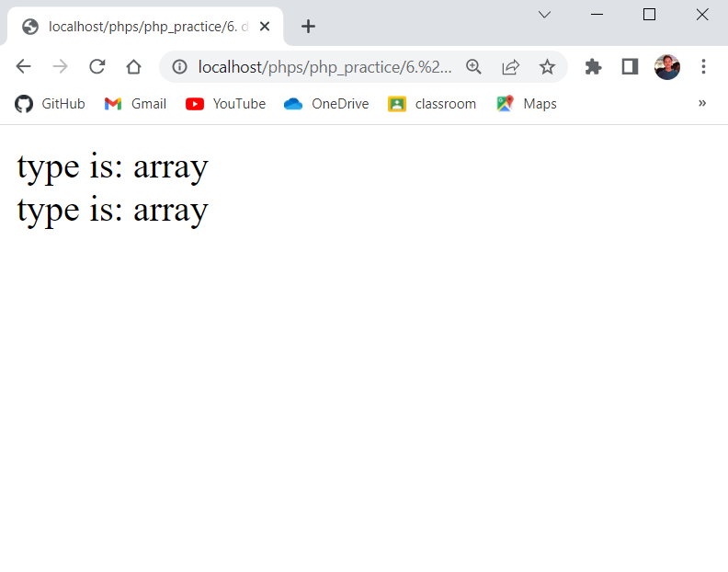Close the localhost php_practice tab
The height and width of the screenshot is (572, 728).
pos(265,27)
